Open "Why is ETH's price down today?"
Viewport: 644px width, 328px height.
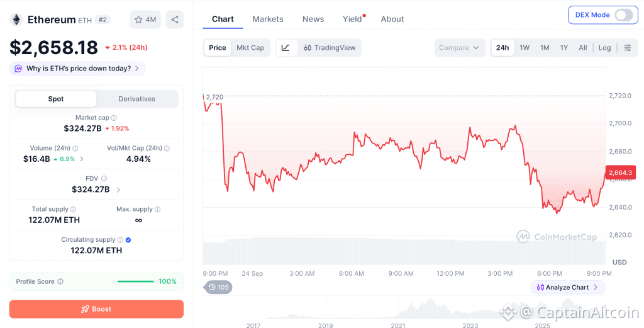77,69
